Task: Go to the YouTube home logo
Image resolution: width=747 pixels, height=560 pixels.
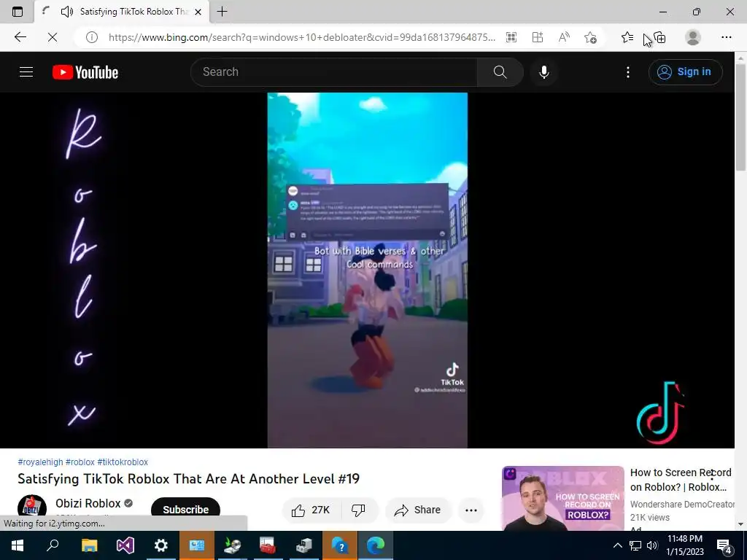Action: [x=85, y=72]
